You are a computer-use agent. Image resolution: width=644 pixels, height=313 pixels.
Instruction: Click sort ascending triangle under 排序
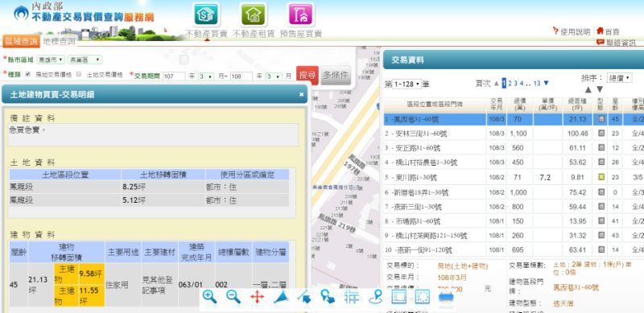click(x=588, y=89)
